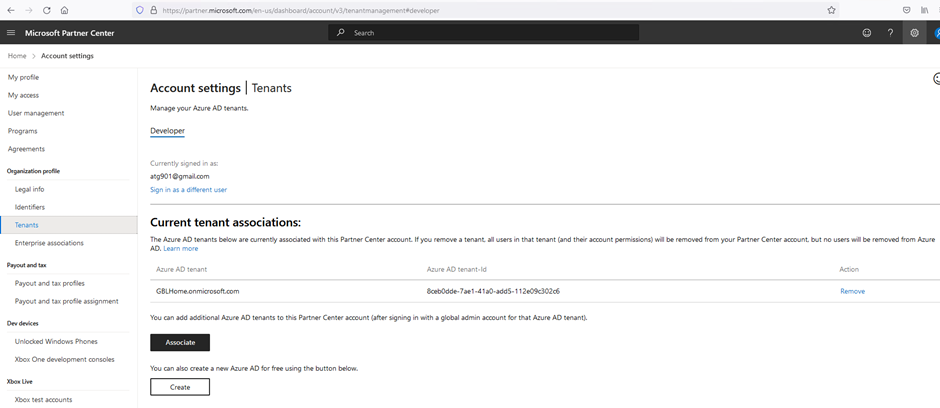Reload the page with the refresh icon
The width and height of the screenshot is (940, 408).
coord(47,10)
